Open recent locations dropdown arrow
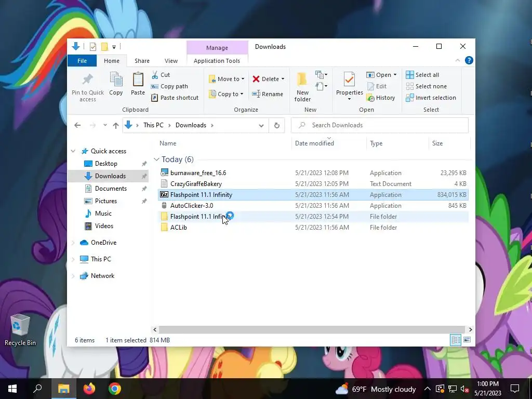 [105, 125]
